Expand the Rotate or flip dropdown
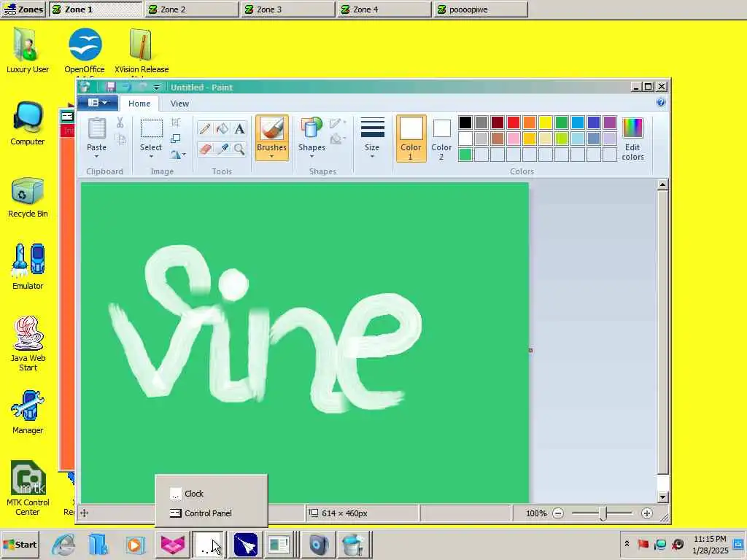 (x=178, y=155)
